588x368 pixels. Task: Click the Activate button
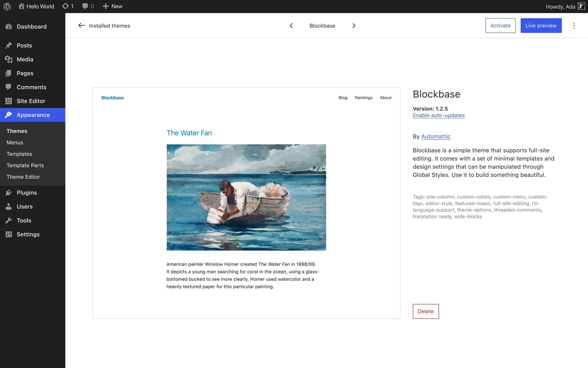click(x=500, y=26)
